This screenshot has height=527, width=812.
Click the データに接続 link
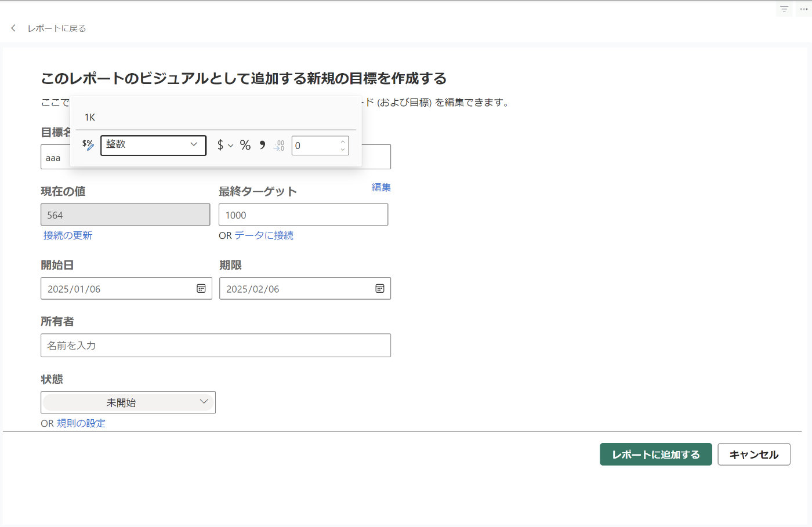pos(264,235)
